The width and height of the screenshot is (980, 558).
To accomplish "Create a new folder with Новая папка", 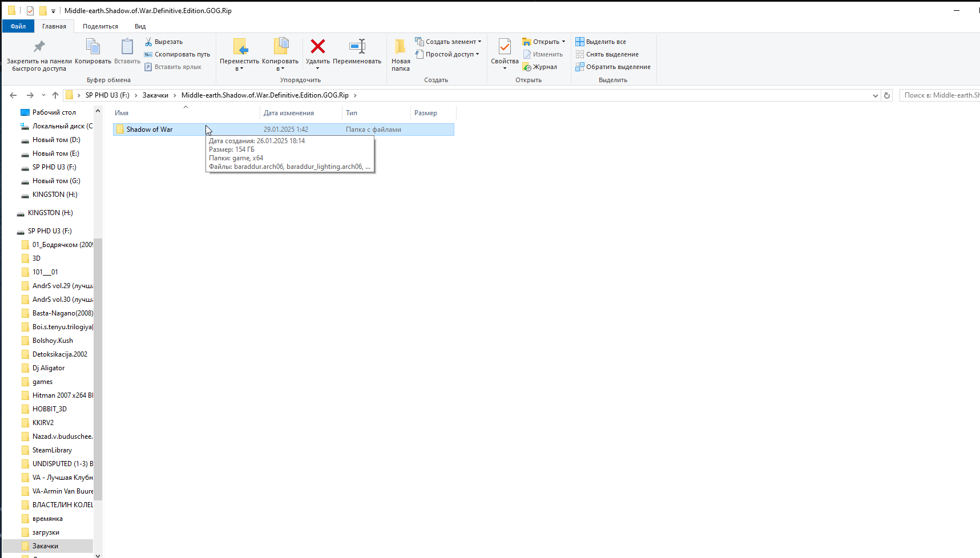I will (x=401, y=55).
